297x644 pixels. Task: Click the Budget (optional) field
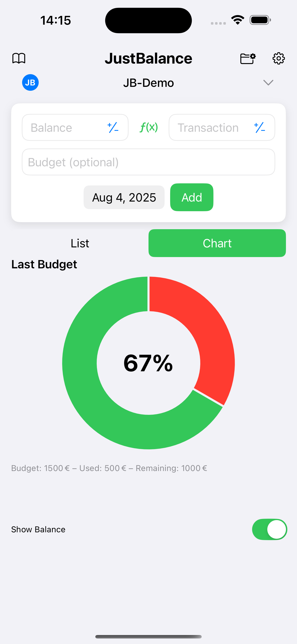click(x=148, y=162)
